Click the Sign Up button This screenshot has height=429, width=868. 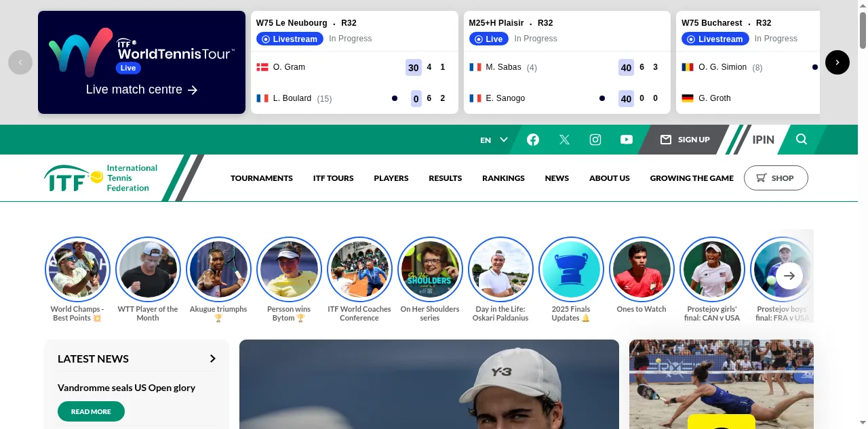click(685, 140)
